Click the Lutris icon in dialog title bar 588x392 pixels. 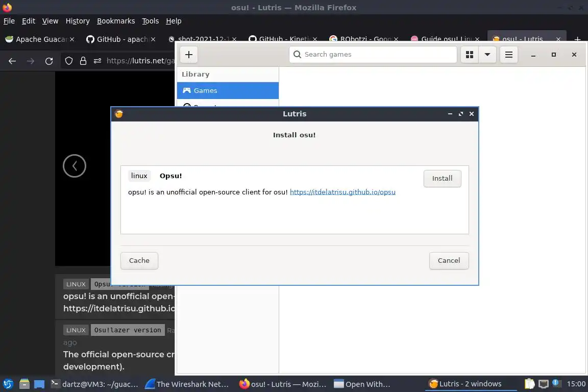click(119, 114)
